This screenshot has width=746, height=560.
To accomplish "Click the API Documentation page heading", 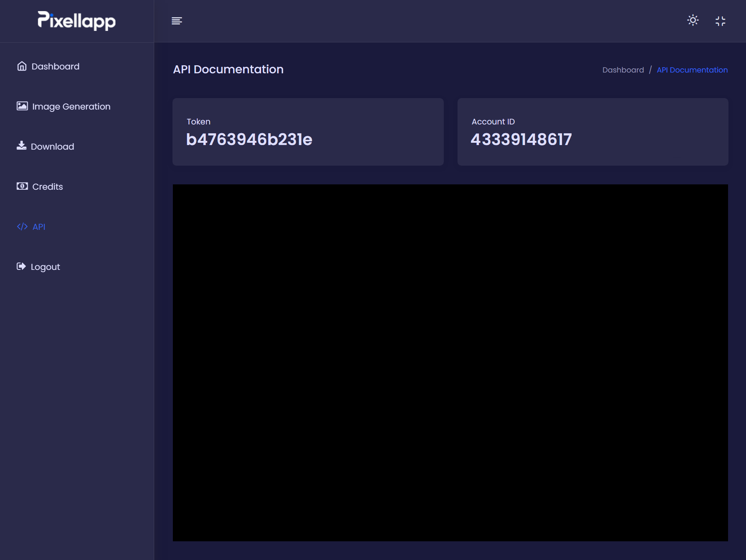I will tap(228, 69).
